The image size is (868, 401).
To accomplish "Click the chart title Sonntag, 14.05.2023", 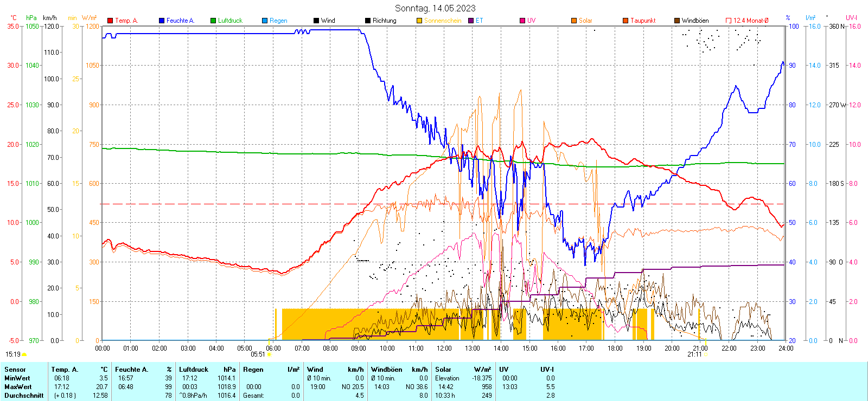I will 435,8.
